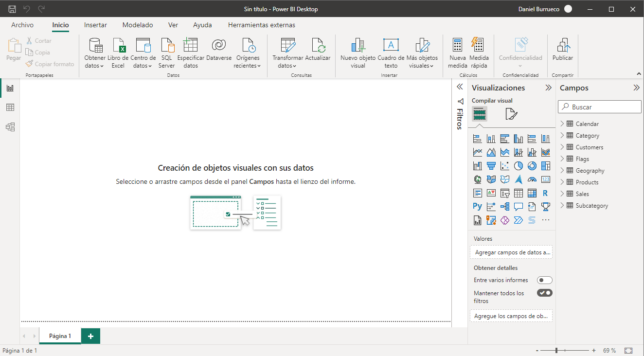This screenshot has height=356, width=644.
Task: Insert a Cuadro de texto
Action: point(391,46)
